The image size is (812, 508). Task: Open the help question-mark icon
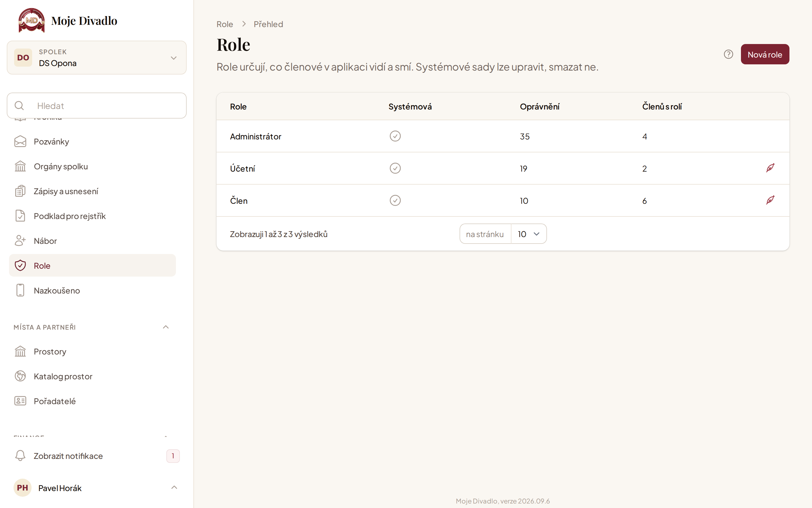(x=729, y=54)
